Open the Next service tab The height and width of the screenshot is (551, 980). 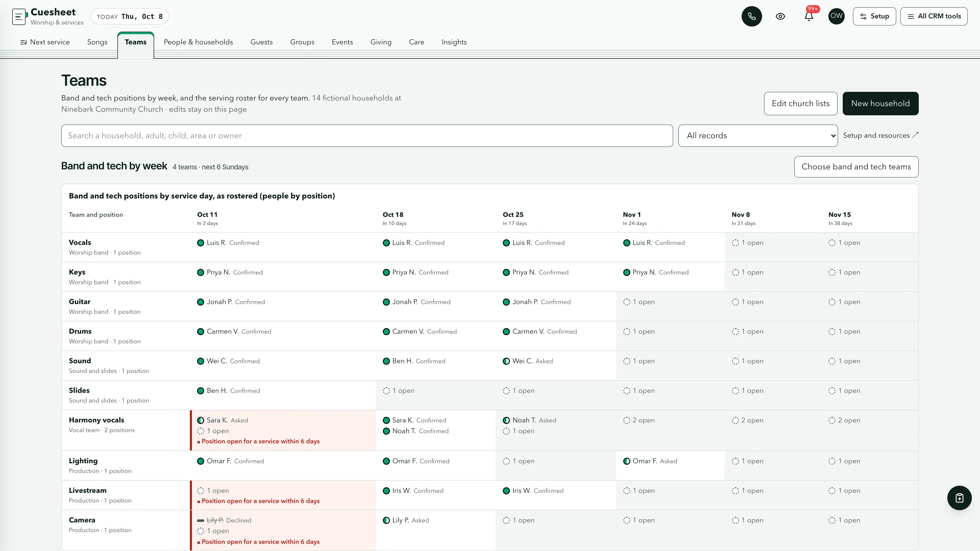pos(45,42)
